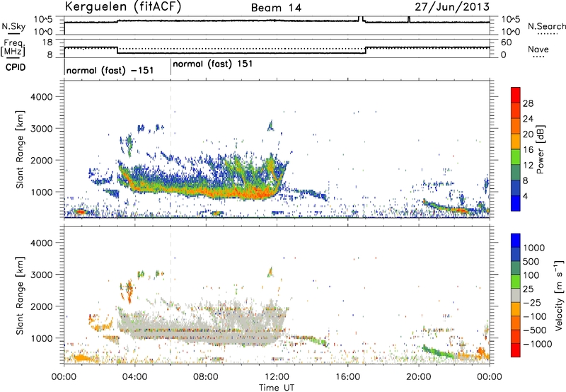Click the '08:00' time axis label

point(206,377)
